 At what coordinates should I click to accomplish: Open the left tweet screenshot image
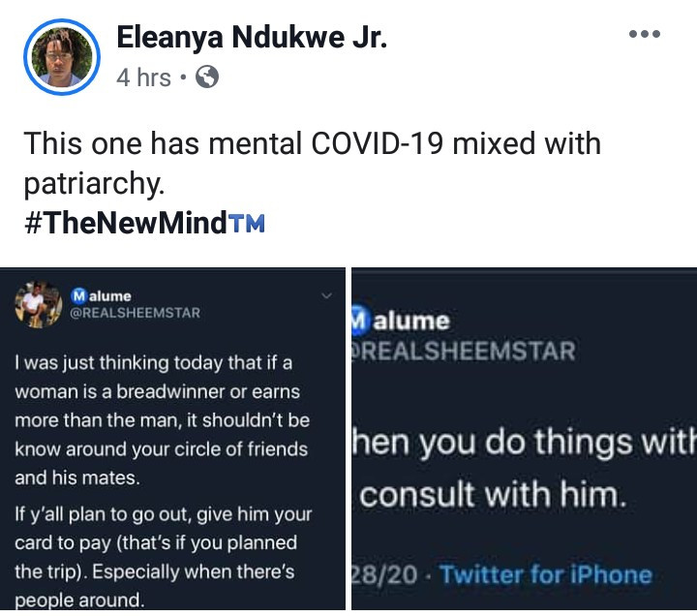coord(172,439)
